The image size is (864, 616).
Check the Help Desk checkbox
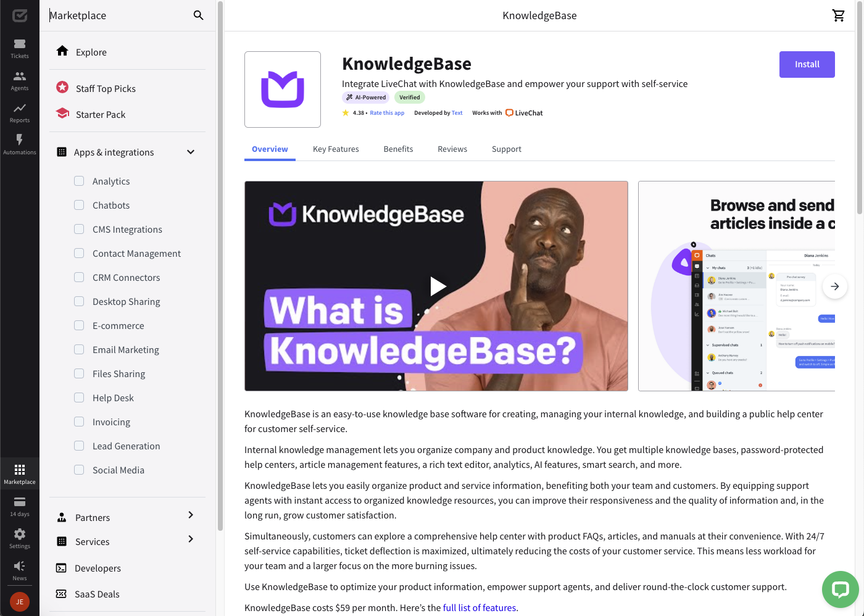click(x=79, y=397)
